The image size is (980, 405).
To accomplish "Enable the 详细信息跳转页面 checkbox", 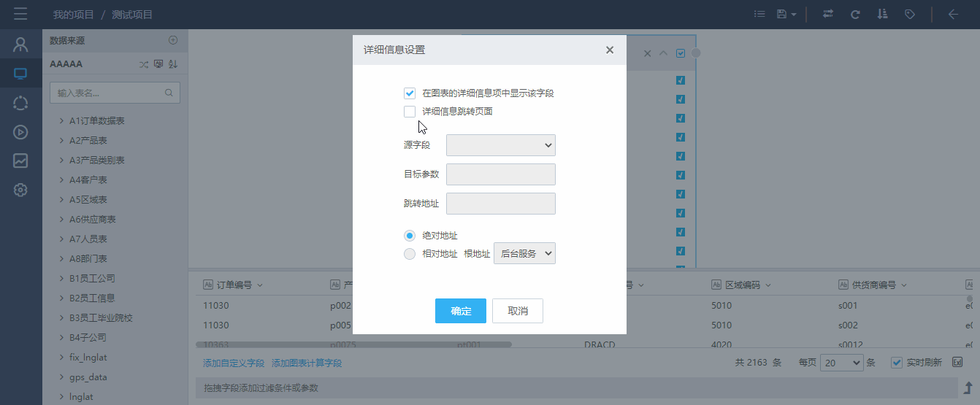I will coord(410,112).
